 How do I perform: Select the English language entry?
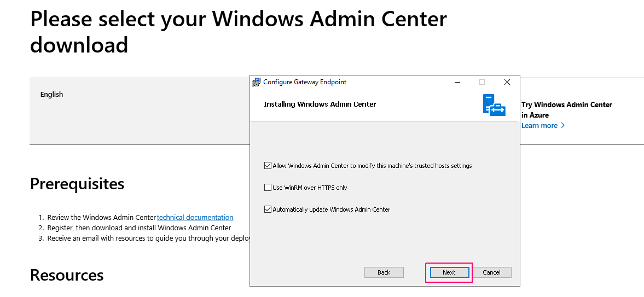click(52, 95)
